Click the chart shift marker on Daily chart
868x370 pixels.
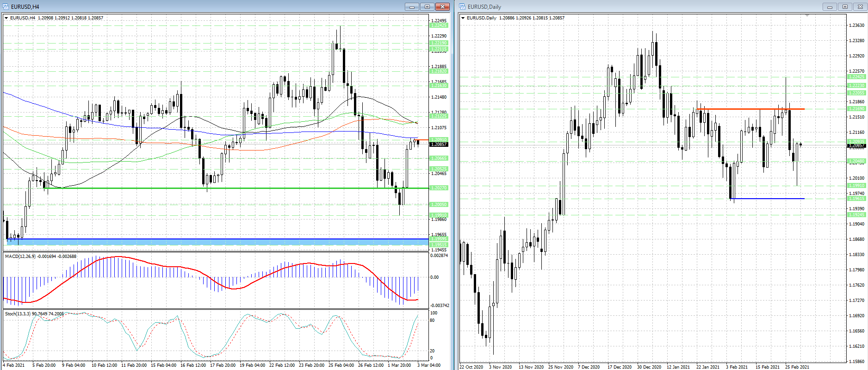coord(807,15)
